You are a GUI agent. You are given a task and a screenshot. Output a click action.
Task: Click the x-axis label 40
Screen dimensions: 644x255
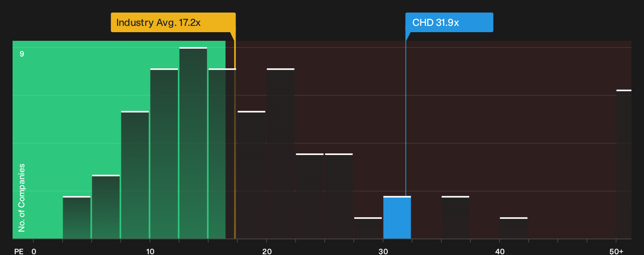(500, 251)
